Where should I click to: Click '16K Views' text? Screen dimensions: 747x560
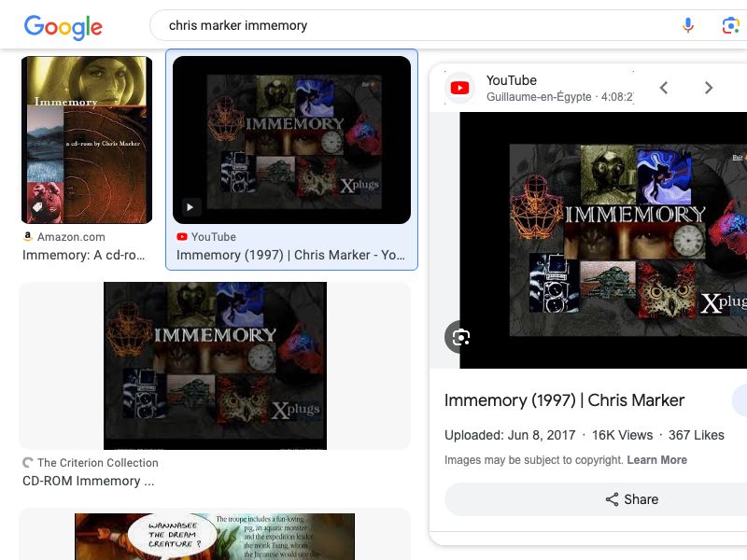(622, 435)
